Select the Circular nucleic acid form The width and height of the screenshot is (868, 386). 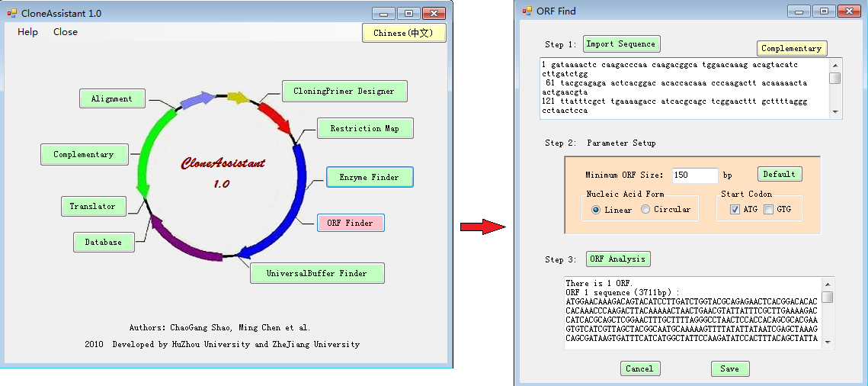[x=645, y=210]
